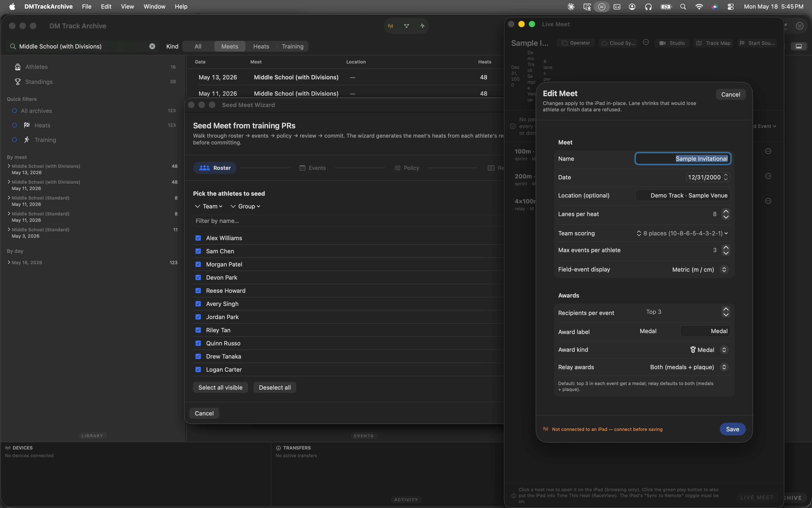
Task: Cancel the Edit Meet dialog
Action: [x=730, y=94]
